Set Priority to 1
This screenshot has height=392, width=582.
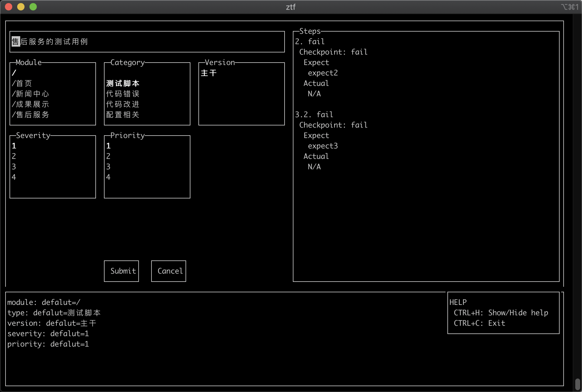(x=108, y=146)
